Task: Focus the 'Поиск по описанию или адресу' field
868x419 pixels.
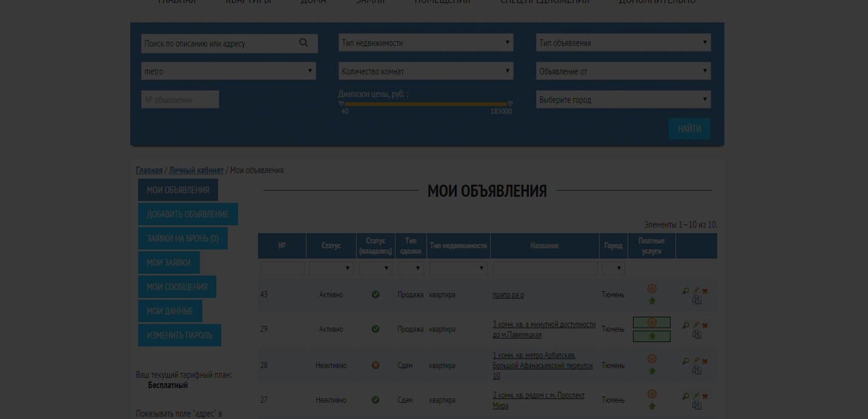Action: [230, 43]
